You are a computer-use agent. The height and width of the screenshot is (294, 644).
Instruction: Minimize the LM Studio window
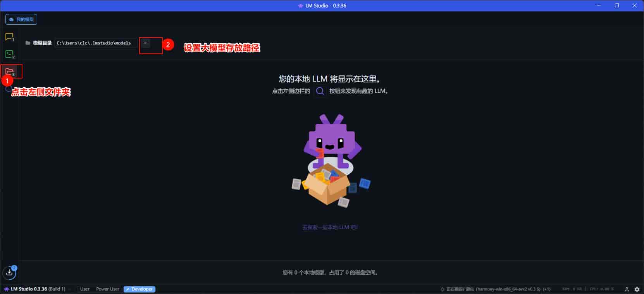[599, 5]
